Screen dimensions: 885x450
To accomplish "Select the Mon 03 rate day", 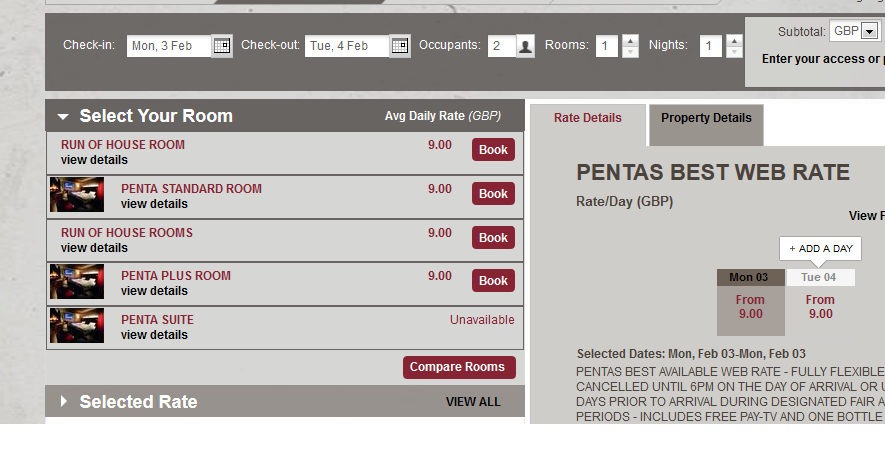I will pos(751,302).
